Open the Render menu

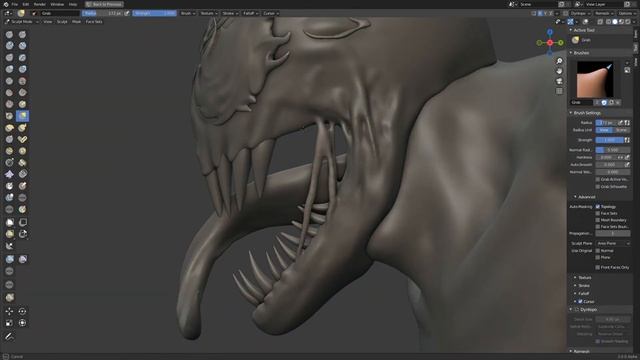(40, 4)
